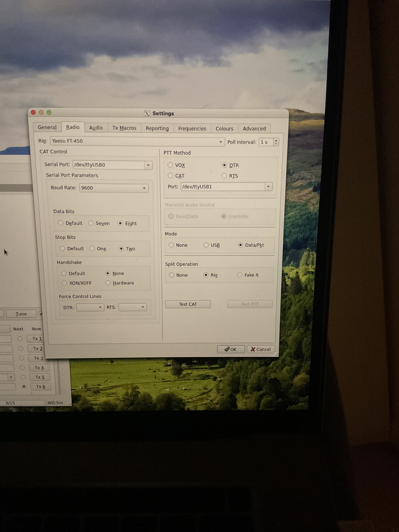Select Eight data bits
399x532 pixels.
pos(120,223)
